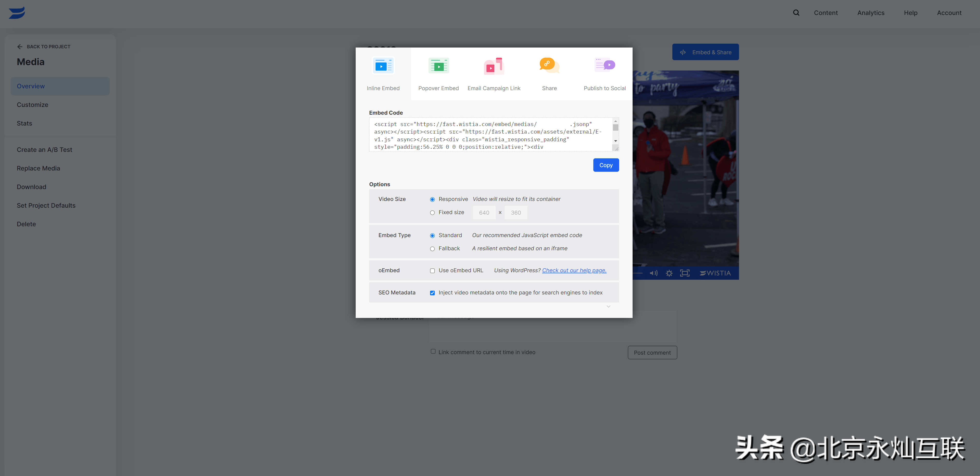Choose the Responsive video size radio
This screenshot has width=980, height=476.
pos(432,199)
